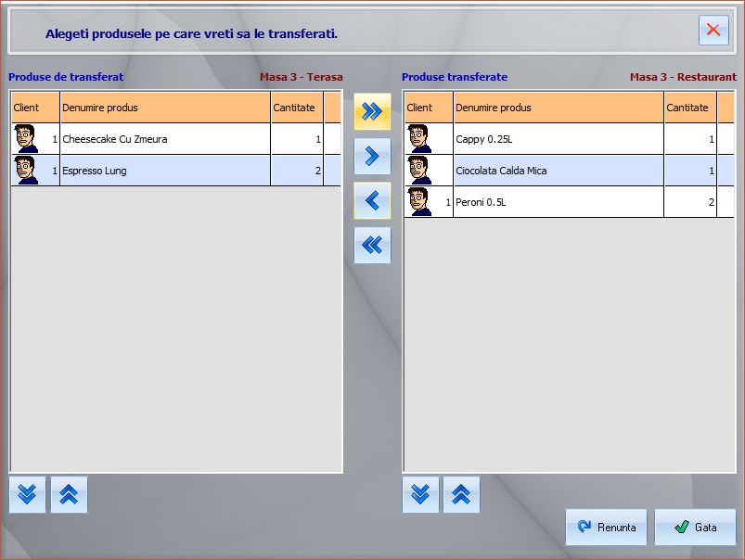Image resolution: width=745 pixels, height=560 pixels.
Task: Click Cantitate column header in left table
Action: [297, 108]
